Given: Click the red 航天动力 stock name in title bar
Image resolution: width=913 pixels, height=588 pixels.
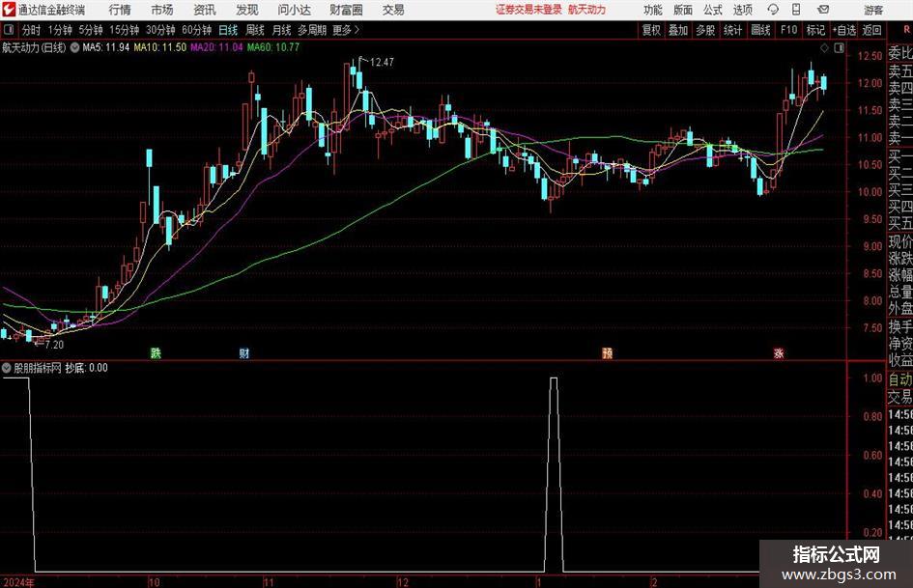Looking at the screenshot, I should click(x=587, y=10).
